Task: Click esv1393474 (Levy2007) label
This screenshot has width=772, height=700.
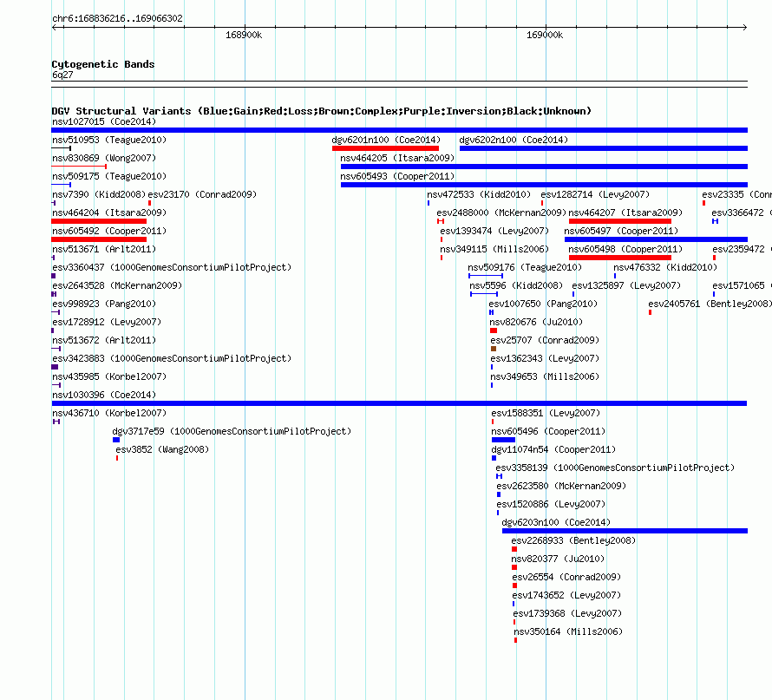Action: (x=494, y=231)
